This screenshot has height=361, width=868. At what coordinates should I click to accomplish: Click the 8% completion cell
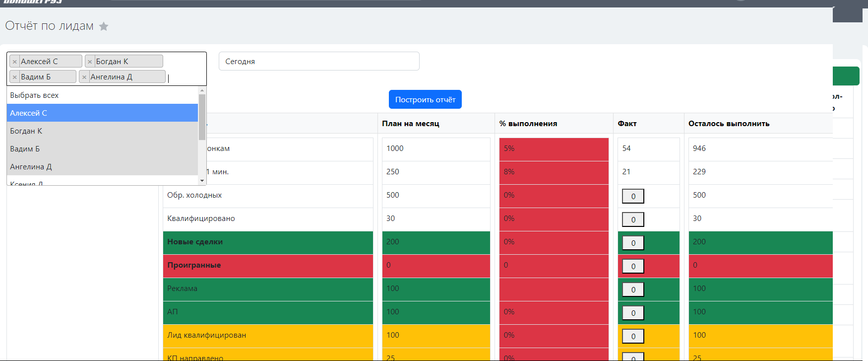(554, 172)
